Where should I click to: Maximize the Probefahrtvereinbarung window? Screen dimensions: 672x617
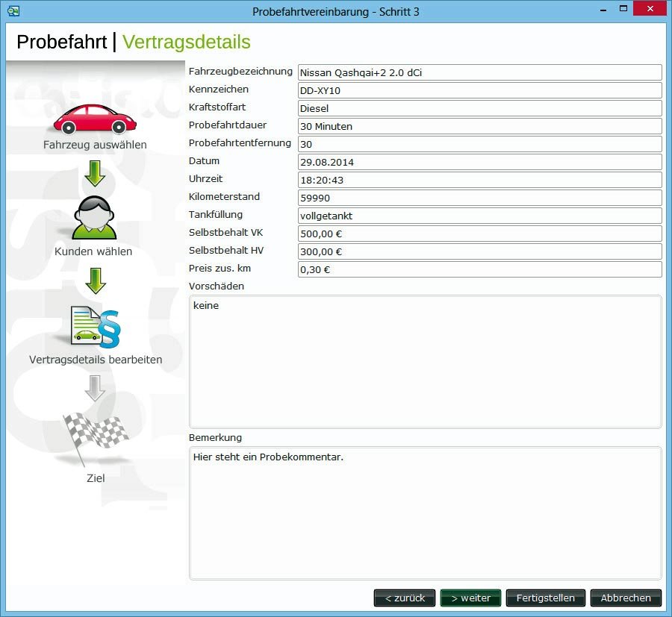(623, 8)
